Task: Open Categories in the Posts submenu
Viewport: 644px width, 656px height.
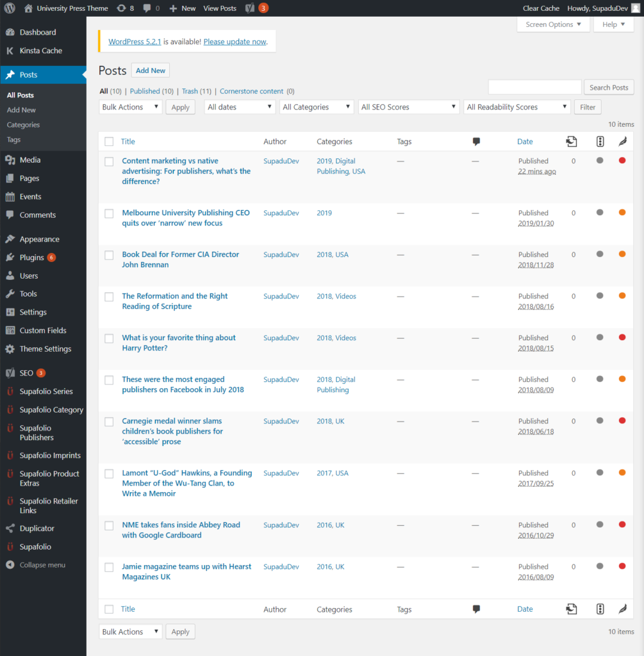Action: 24,125
